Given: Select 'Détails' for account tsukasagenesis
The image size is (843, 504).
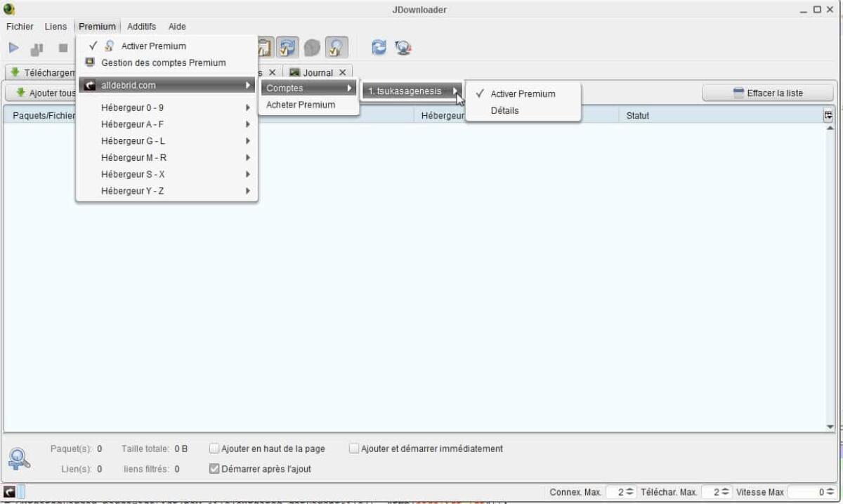Looking at the screenshot, I should (505, 110).
